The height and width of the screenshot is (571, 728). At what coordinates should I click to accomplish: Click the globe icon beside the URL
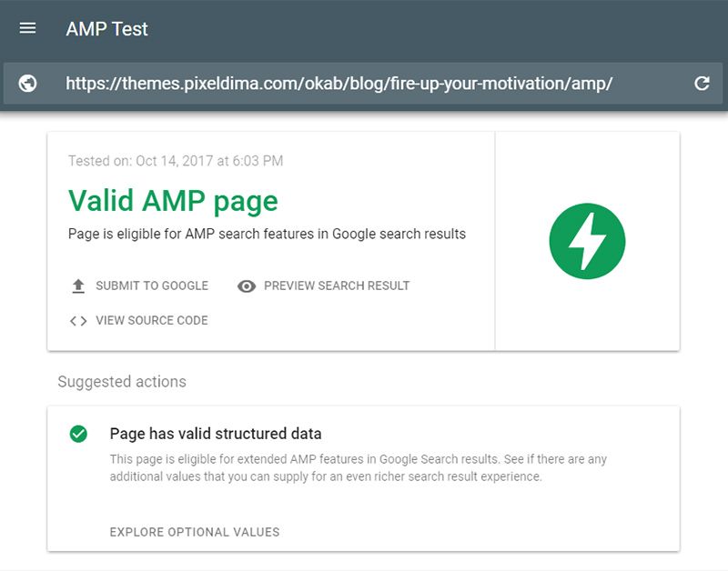pos(27,84)
